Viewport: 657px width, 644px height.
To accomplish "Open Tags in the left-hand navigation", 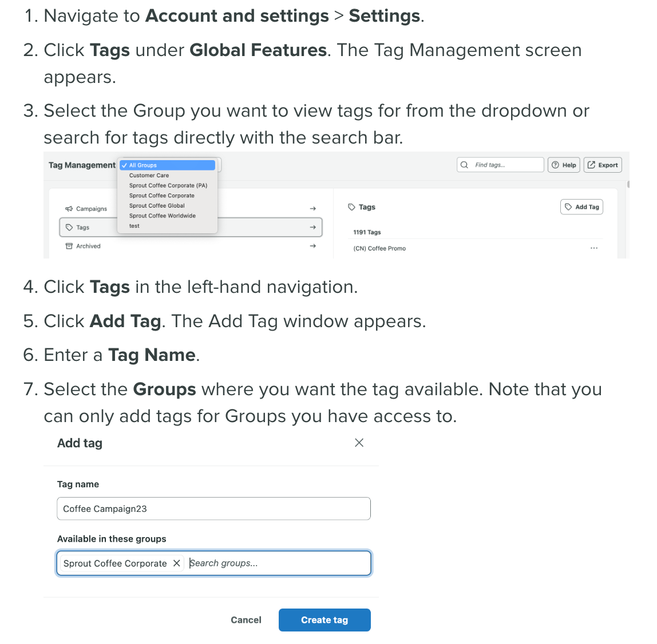I will (x=83, y=228).
